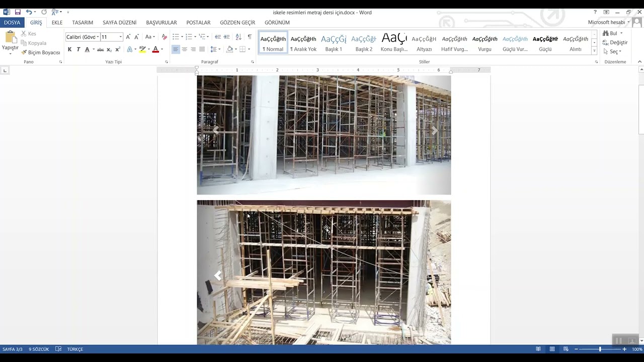The height and width of the screenshot is (362, 644).
Task: Click the Increase Indent icon
Action: [226, 37]
